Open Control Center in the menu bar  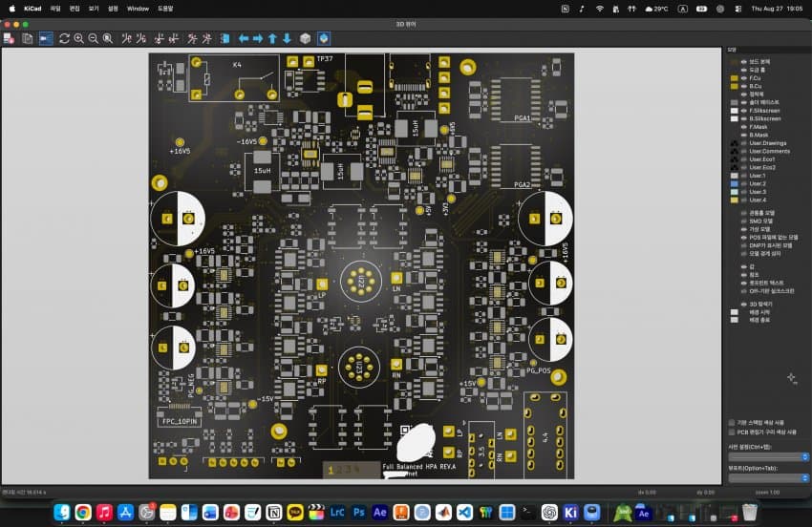tap(737, 9)
